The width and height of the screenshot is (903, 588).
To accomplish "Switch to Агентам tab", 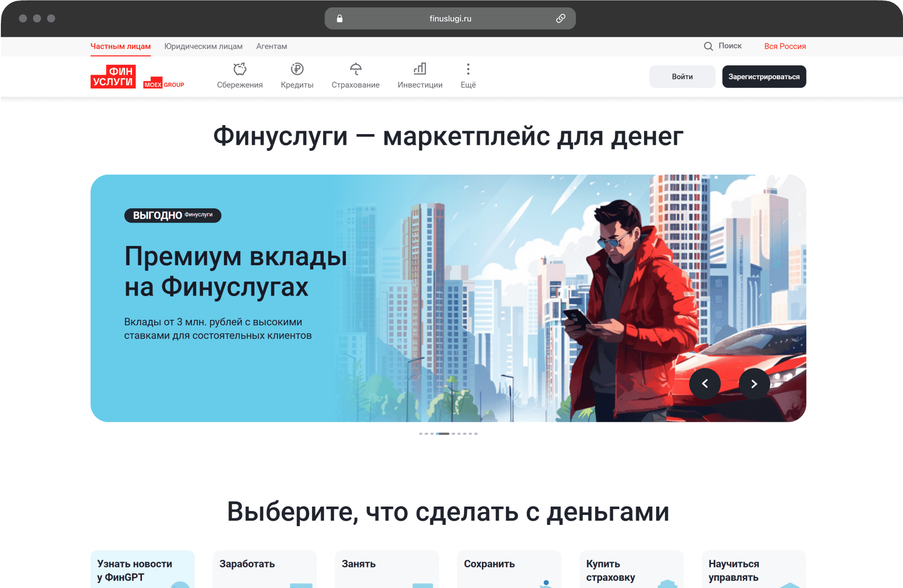I will click(272, 46).
